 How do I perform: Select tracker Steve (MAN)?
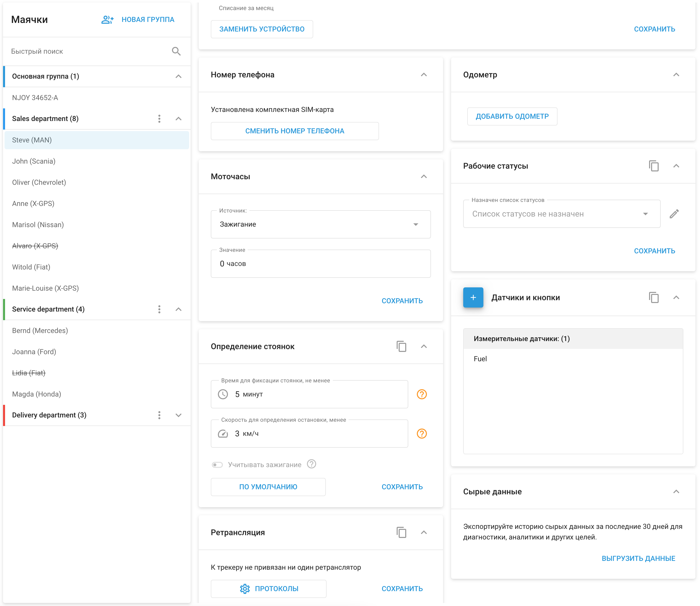pos(97,140)
